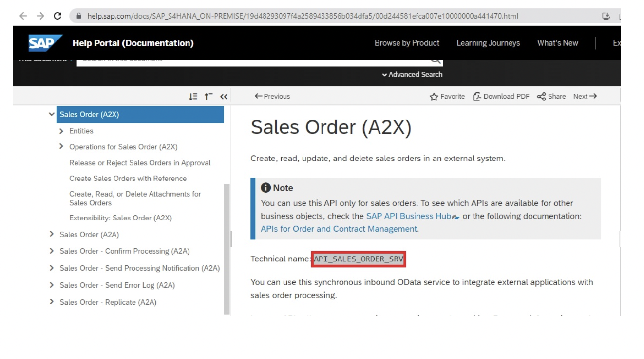Viewport: 644px width, 359px height.
Task: Open What's New menu item
Action: pyautogui.click(x=558, y=43)
